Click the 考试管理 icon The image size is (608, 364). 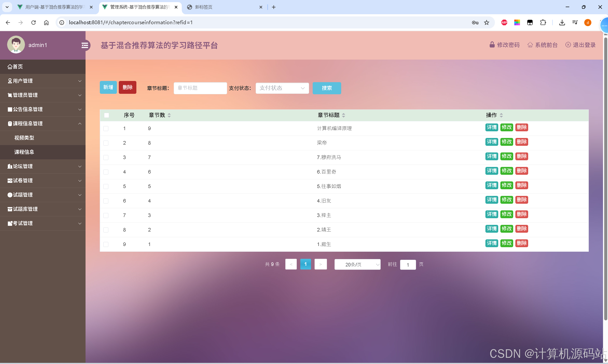(x=10, y=223)
